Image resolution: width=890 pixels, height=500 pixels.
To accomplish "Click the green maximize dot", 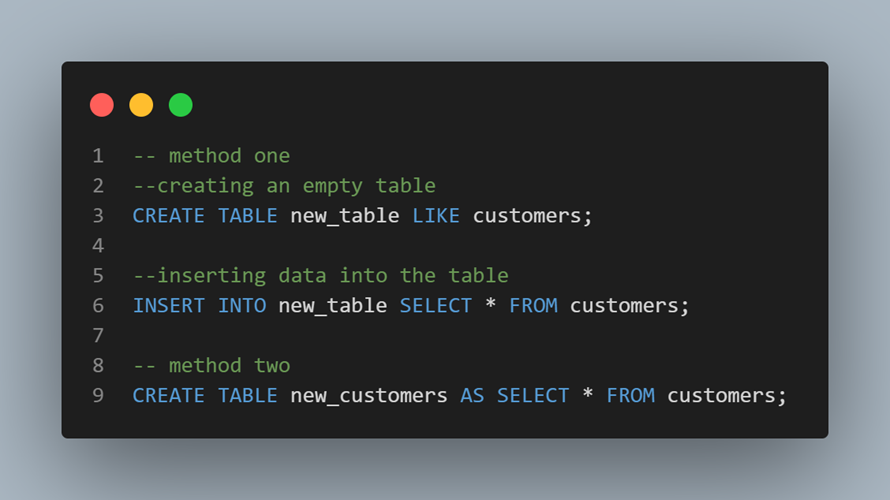I will (180, 105).
